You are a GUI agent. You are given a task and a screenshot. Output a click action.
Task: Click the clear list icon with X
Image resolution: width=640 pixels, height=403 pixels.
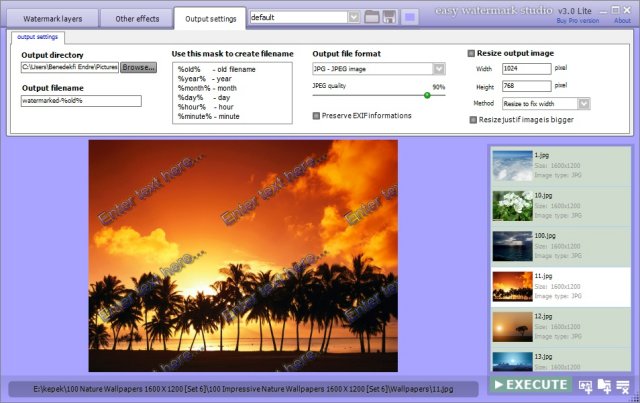point(623,386)
